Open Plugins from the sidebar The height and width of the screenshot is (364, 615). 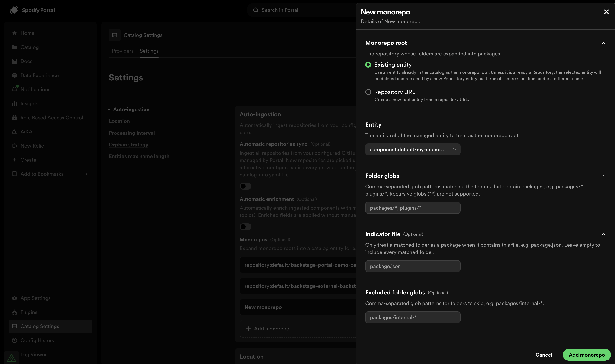[50, 312]
